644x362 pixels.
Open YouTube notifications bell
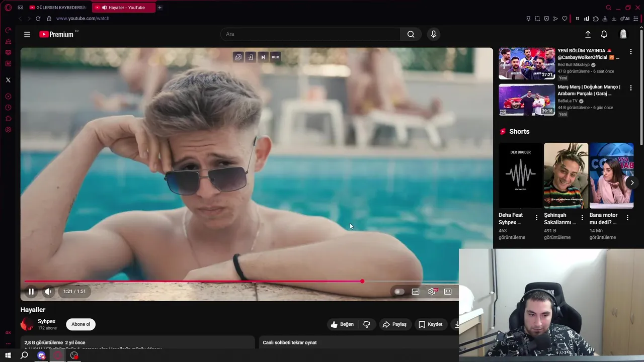[604, 34]
